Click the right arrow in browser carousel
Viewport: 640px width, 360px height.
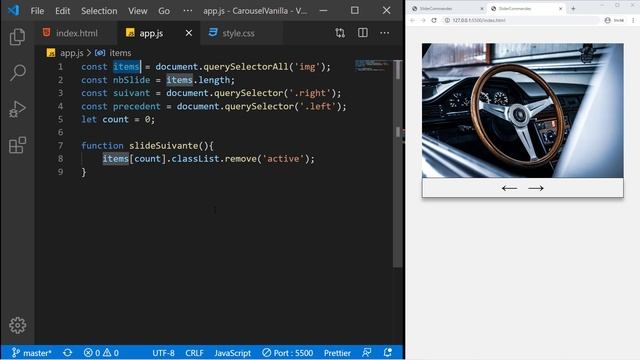[x=536, y=188]
